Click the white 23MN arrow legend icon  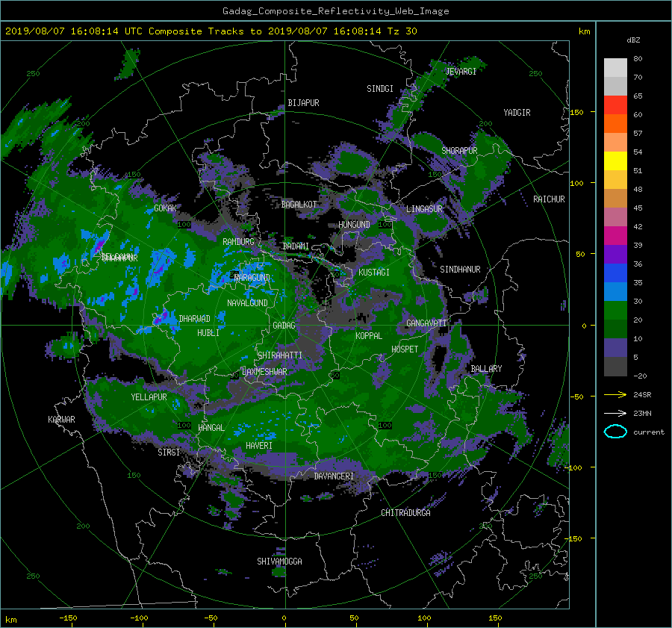click(x=615, y=413)
